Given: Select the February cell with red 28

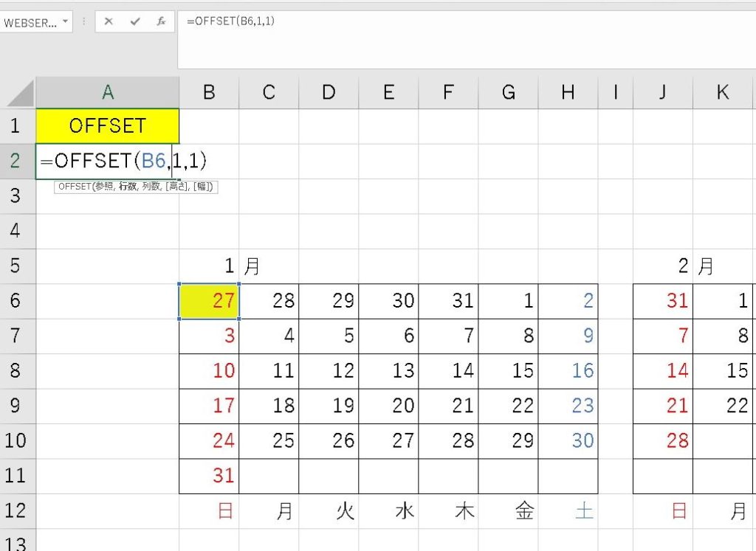Looking at the screenshot, I should (663, 441).
